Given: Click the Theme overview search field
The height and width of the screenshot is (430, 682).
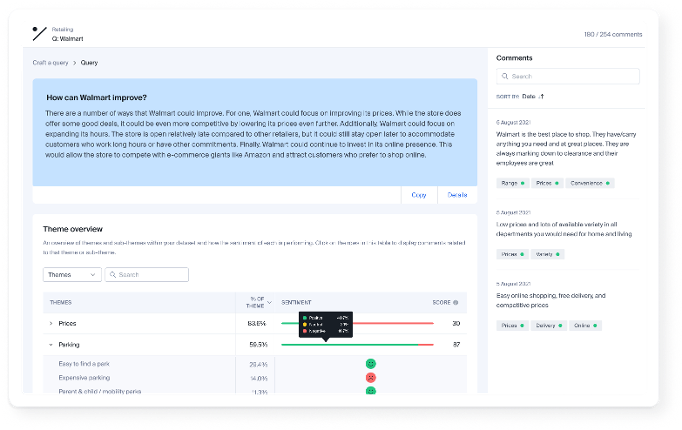Looking at the screenshot, I should [147, 275].
